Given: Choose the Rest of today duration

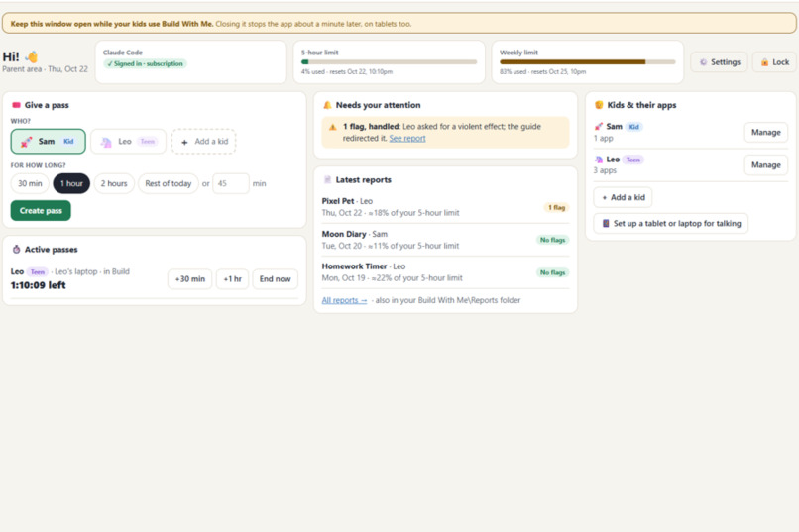Looking at the screenshot, I should [x=169, y=183].
